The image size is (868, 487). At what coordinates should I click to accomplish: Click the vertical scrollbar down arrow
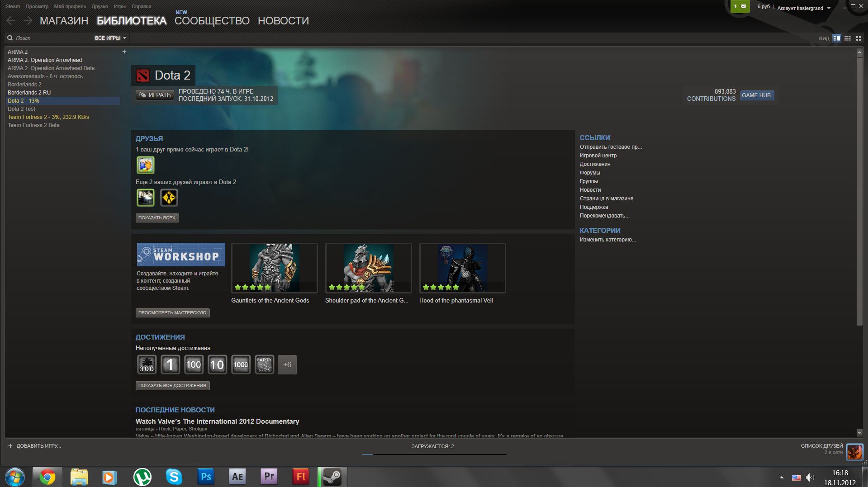(859, 433)
